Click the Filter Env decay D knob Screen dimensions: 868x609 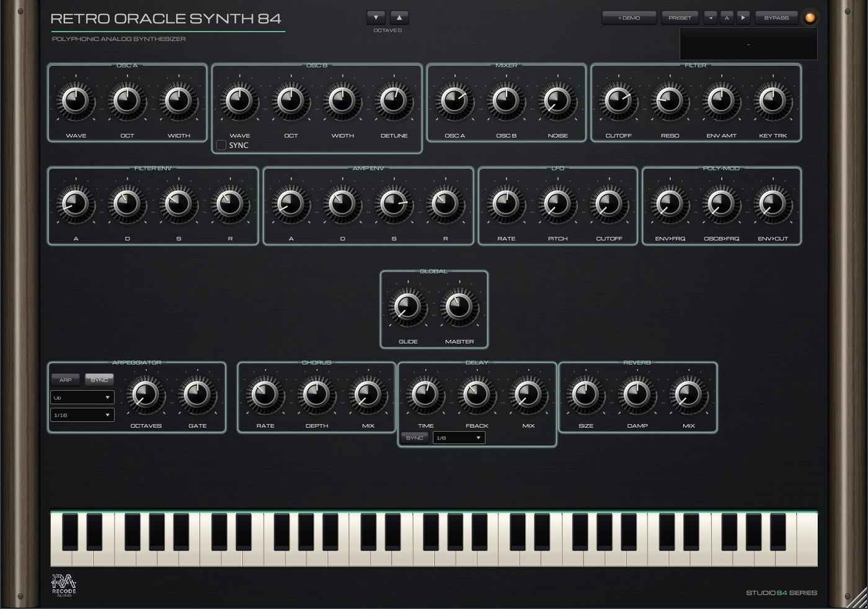[x=127, y=204]
